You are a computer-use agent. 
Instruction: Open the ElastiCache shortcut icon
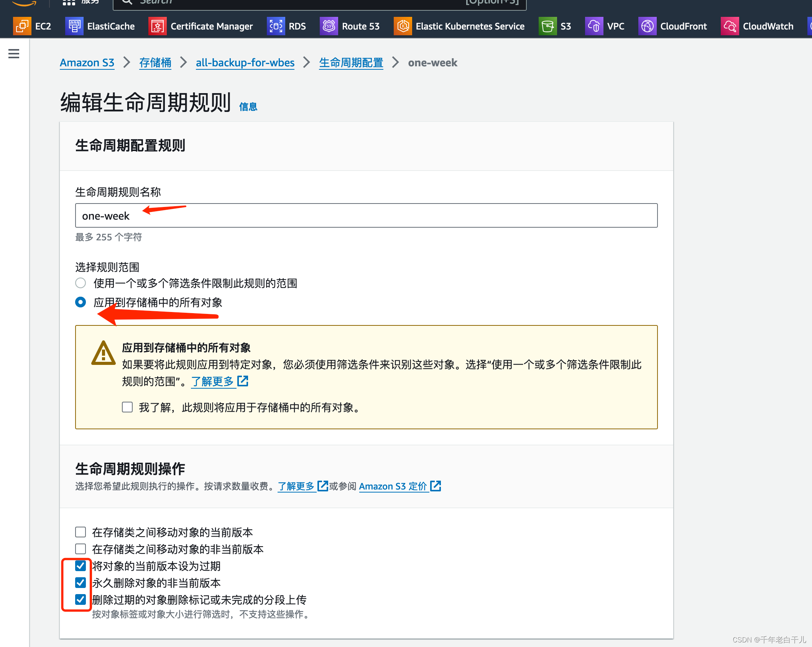click(x=74, y=26)
